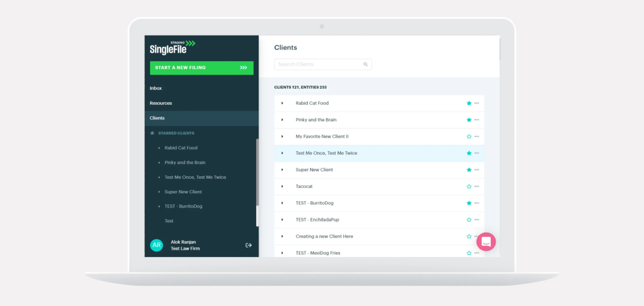Open Rabid Cat Food from starred sidebar

pos(181,147)
